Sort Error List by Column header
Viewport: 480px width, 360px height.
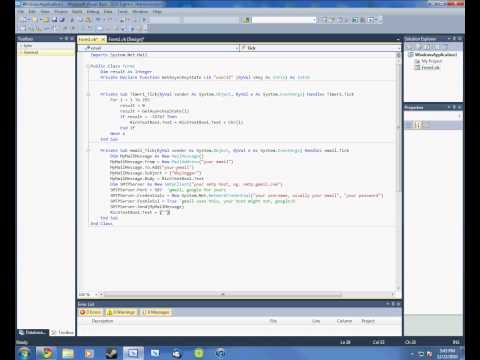[x=344, y=321]
